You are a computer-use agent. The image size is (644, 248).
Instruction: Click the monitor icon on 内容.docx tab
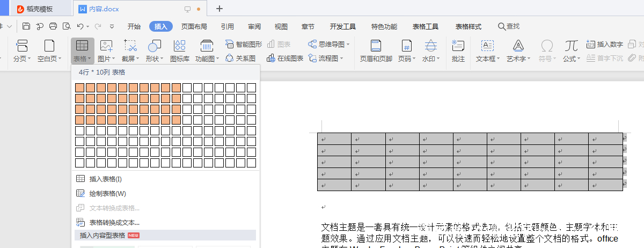point(187,9)
